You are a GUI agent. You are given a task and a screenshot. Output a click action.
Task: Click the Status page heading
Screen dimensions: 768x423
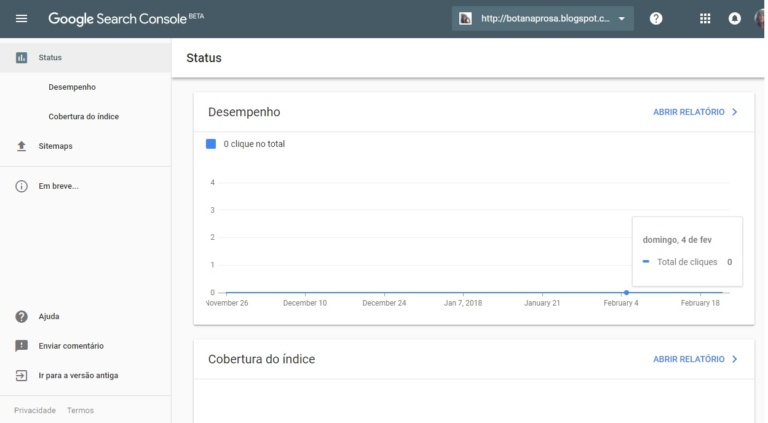(x=204, y=58)
